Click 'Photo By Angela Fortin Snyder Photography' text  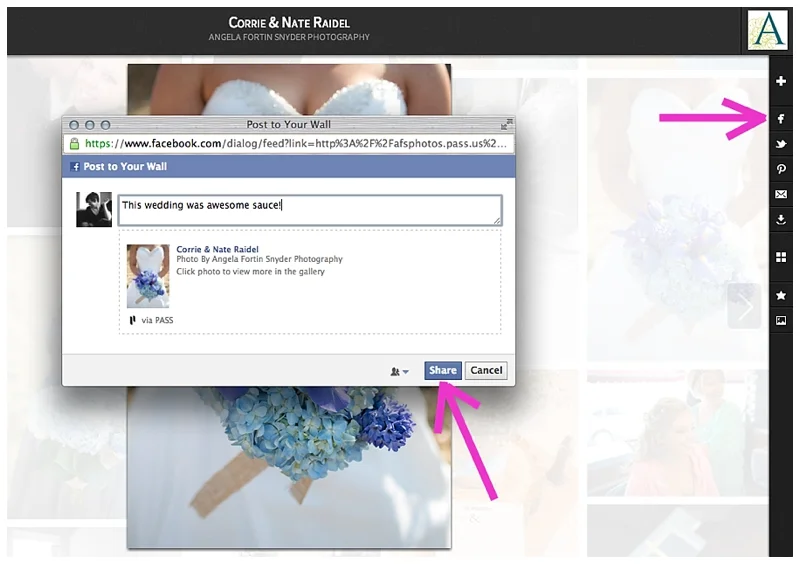pyautogui.click(x=259, y=259)
